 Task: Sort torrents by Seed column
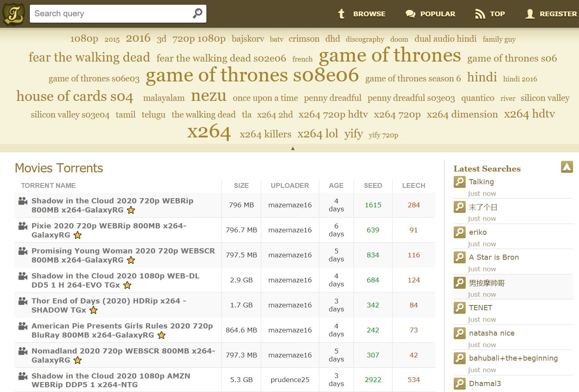373,185
